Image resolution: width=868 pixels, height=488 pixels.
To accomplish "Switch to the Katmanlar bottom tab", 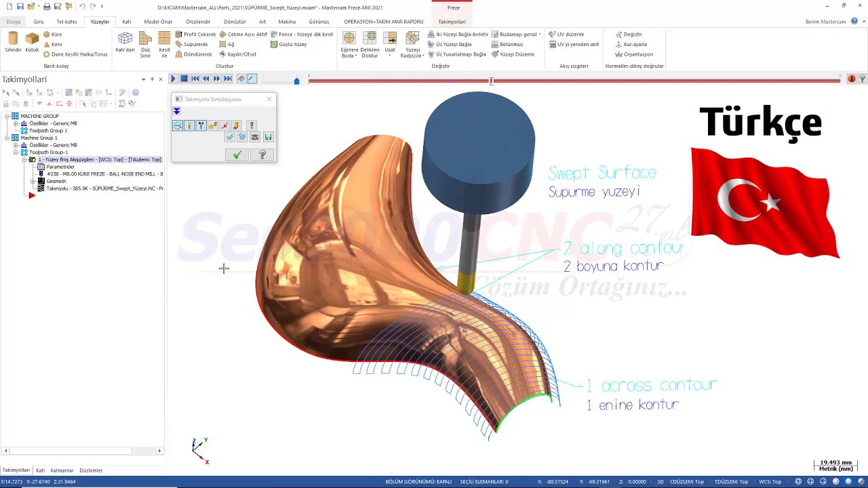I will (62, 470).
